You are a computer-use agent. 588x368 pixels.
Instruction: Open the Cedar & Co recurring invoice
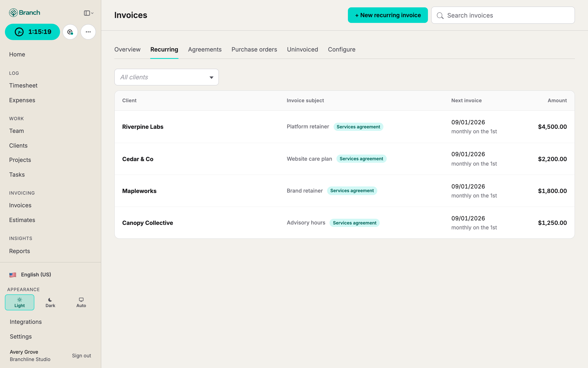coord(344,159)
